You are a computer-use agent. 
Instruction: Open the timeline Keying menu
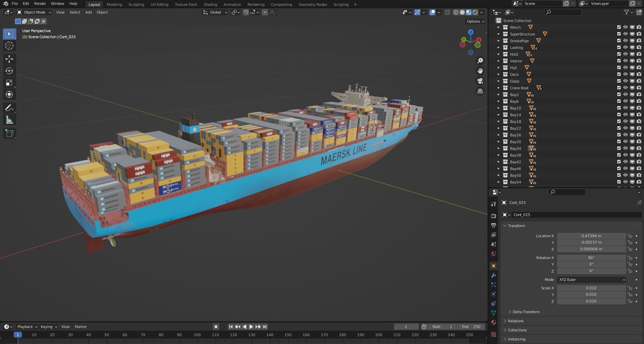[48, 327]
